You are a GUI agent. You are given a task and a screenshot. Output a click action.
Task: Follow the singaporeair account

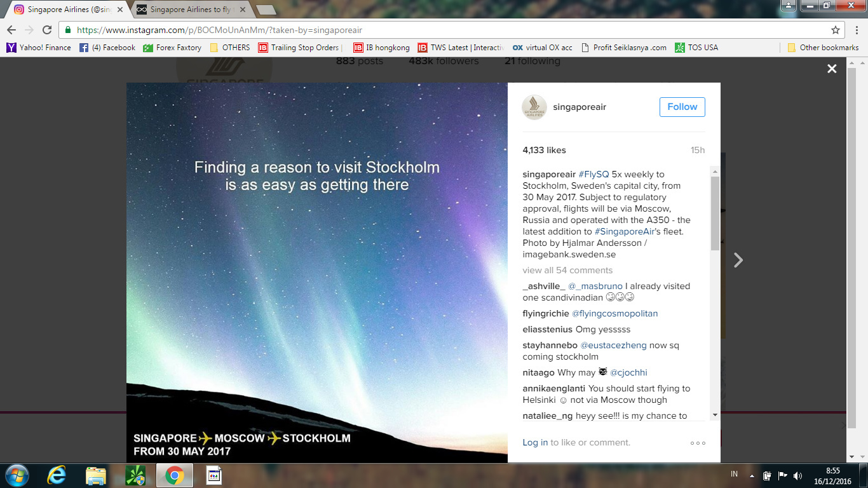682,107
